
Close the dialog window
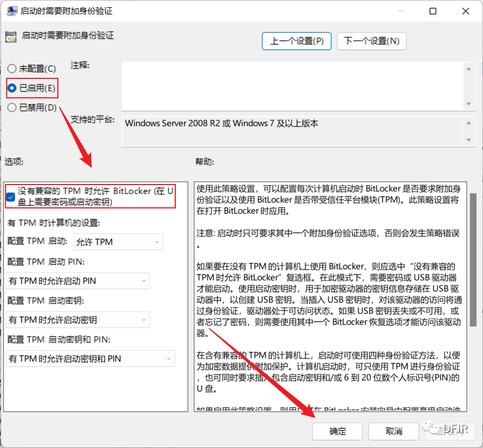tap(466, 11)
